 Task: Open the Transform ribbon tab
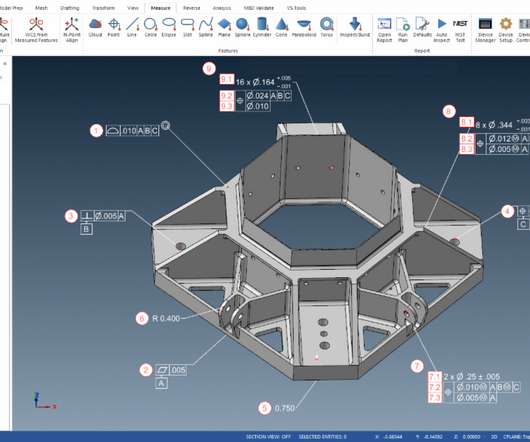(x=103, y=8)
